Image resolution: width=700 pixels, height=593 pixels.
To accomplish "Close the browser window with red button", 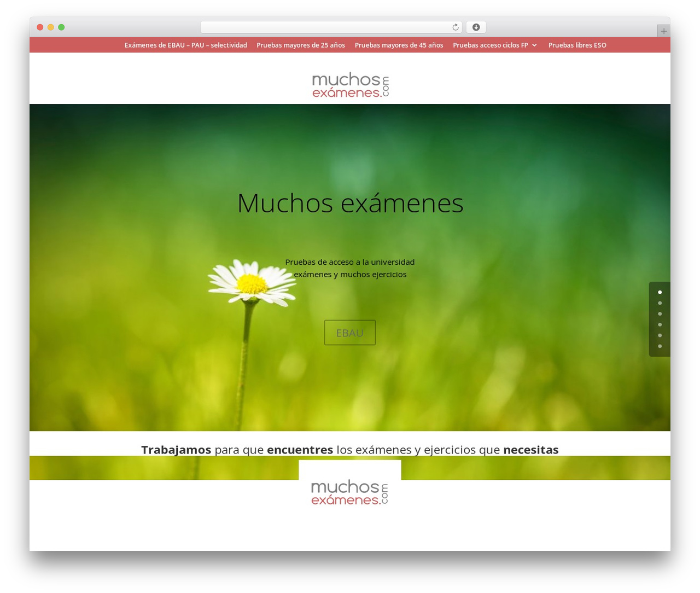I will pos(40,27).
